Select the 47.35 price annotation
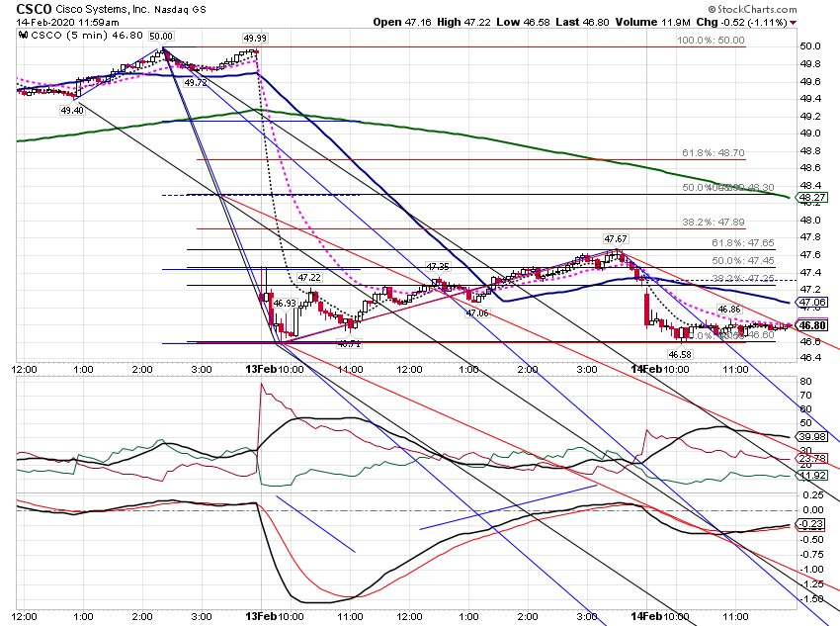This screenshot has height=626, width=840. (438, 266)
